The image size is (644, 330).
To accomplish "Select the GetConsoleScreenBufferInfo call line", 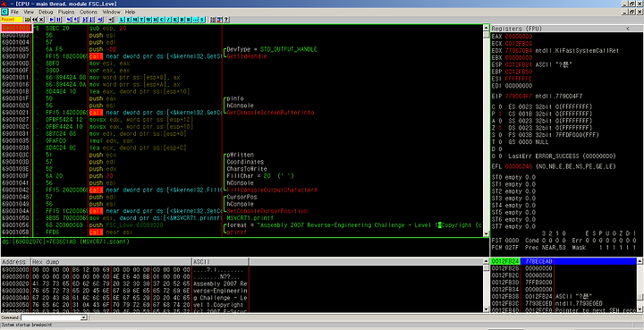I will [x=241, y=113].
